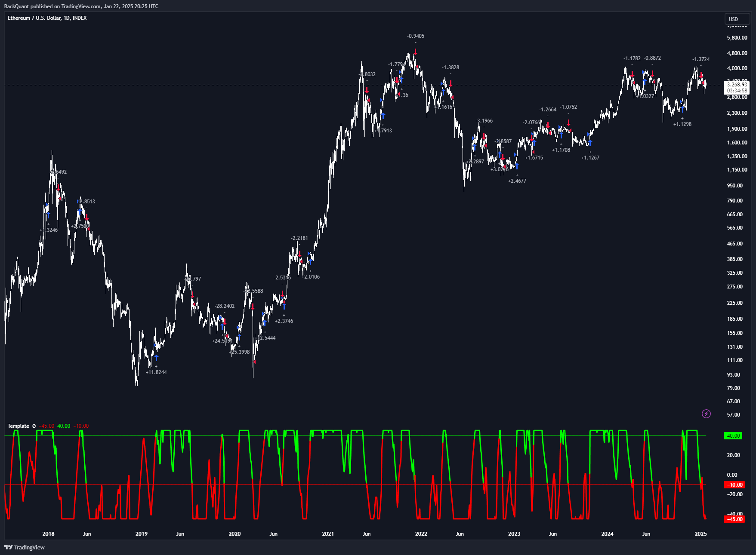Image resolution: width=756 pixels, height=555 pixels.
Task: Click the 225.00 price axis label
Action: pyautogui.click(x=735, y=303)
